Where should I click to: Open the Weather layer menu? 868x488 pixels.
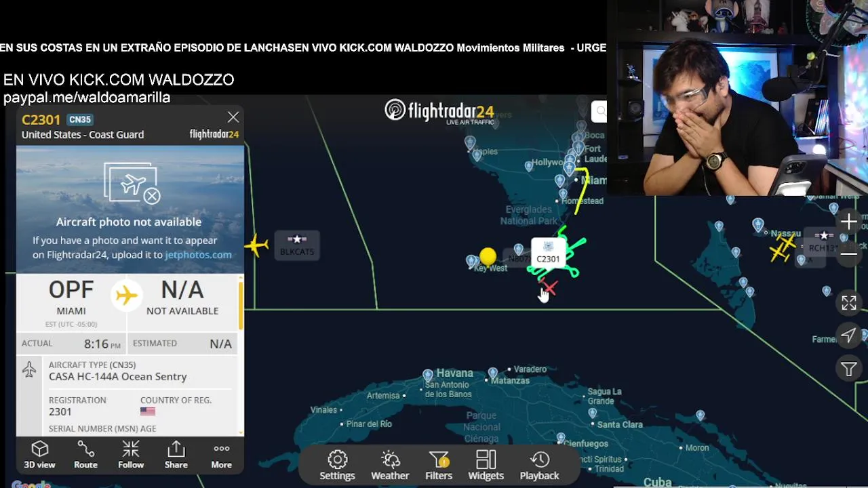[x=390, y=465]
